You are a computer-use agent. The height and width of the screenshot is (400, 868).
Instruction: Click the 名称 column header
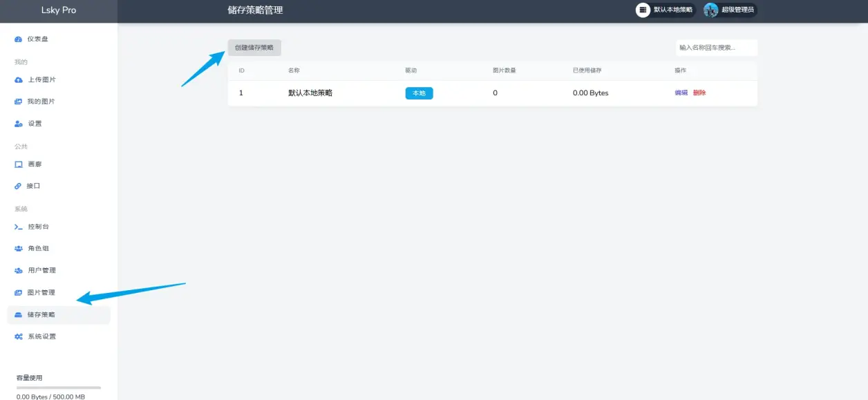tap(294, 70)
